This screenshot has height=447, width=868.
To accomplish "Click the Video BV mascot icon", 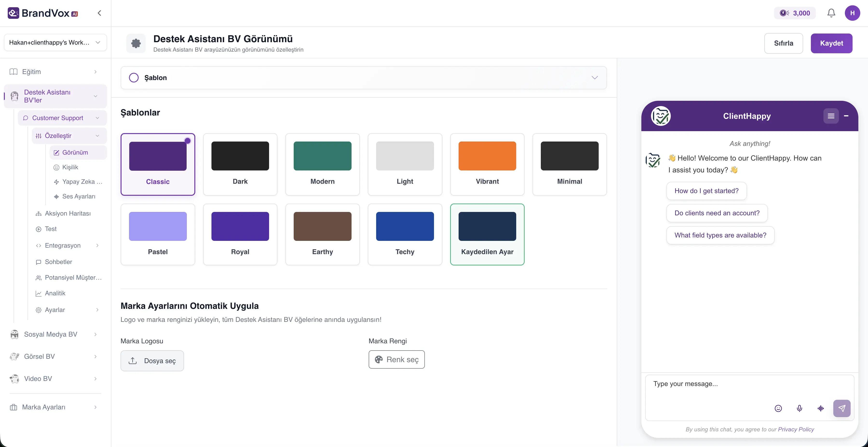I will (x=14, y=379).
